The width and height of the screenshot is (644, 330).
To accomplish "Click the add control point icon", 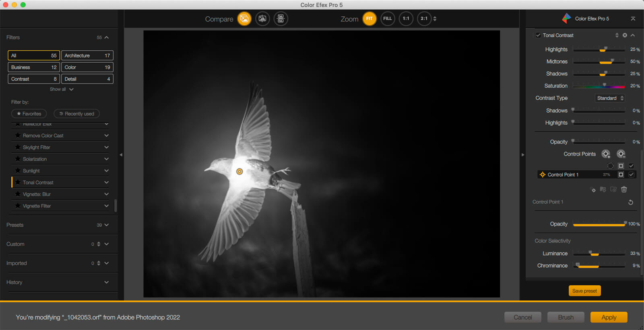I will (606, 154).
